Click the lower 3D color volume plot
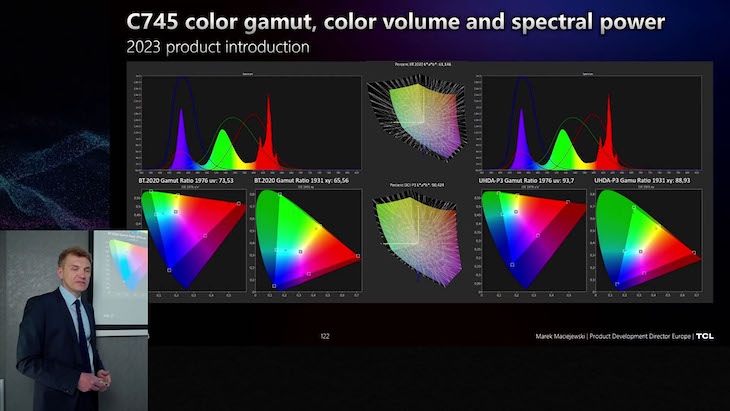Screen dimensions: 730x411 (417, 240)
